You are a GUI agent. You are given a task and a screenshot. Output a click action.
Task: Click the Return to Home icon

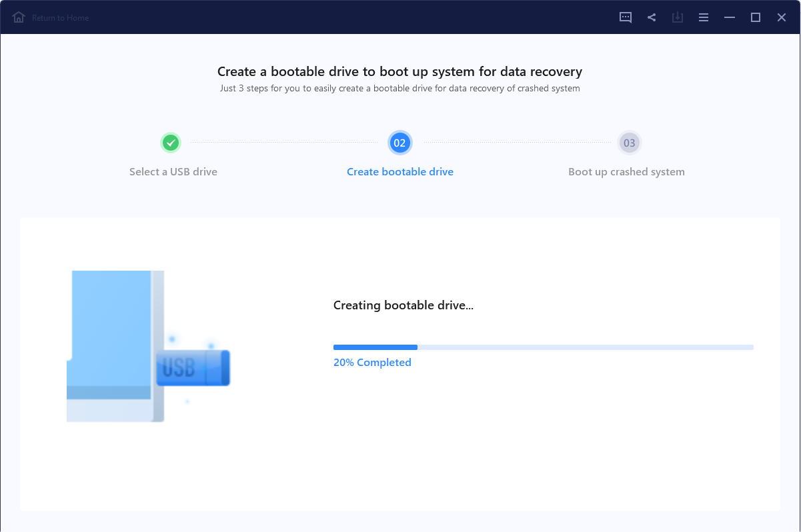click(x=19, y=17)
